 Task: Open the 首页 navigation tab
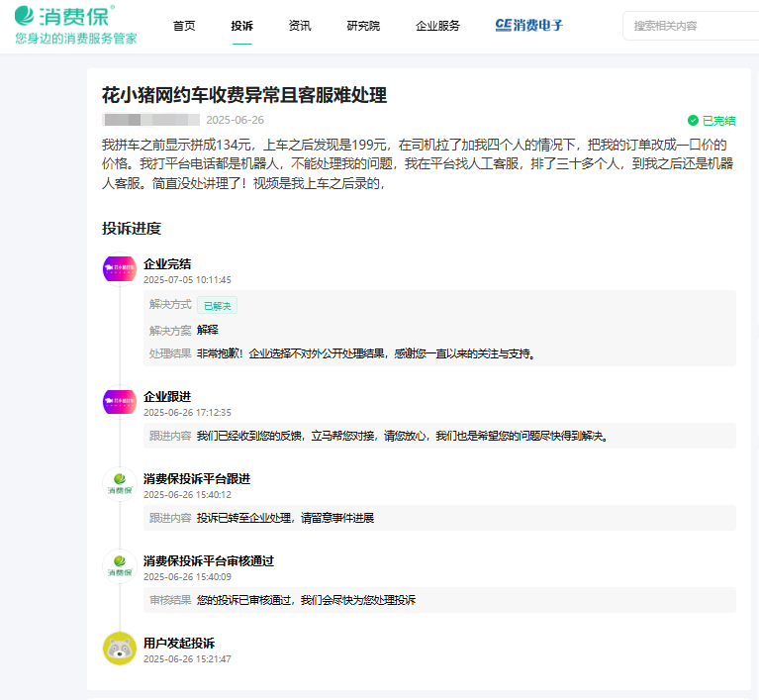tap(184, 26)
